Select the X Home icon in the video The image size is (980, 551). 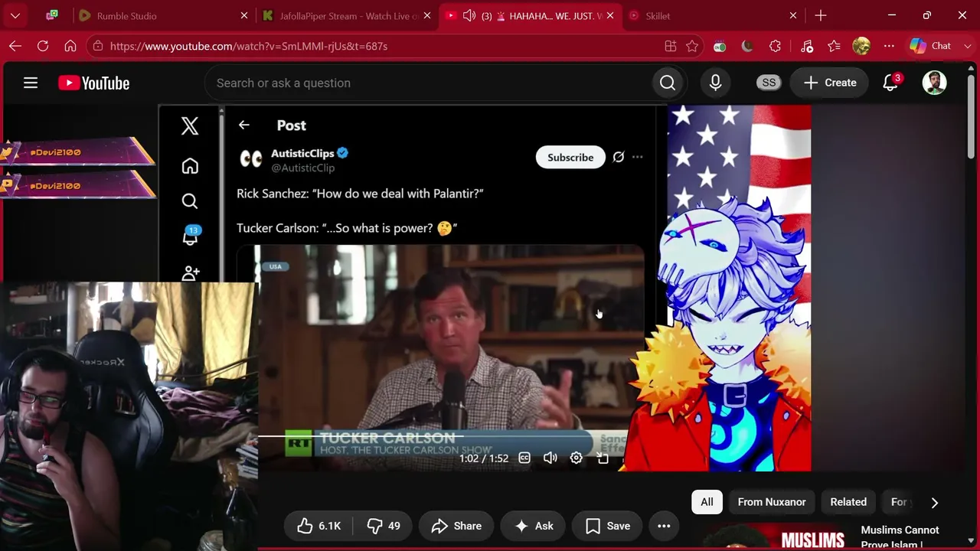click(x=190, y=166)
